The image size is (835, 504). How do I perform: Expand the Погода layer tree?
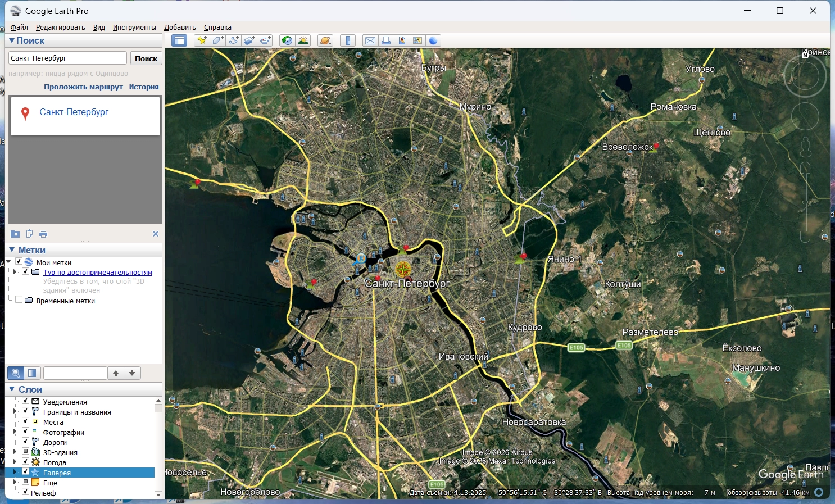click(x=15, y=462)
